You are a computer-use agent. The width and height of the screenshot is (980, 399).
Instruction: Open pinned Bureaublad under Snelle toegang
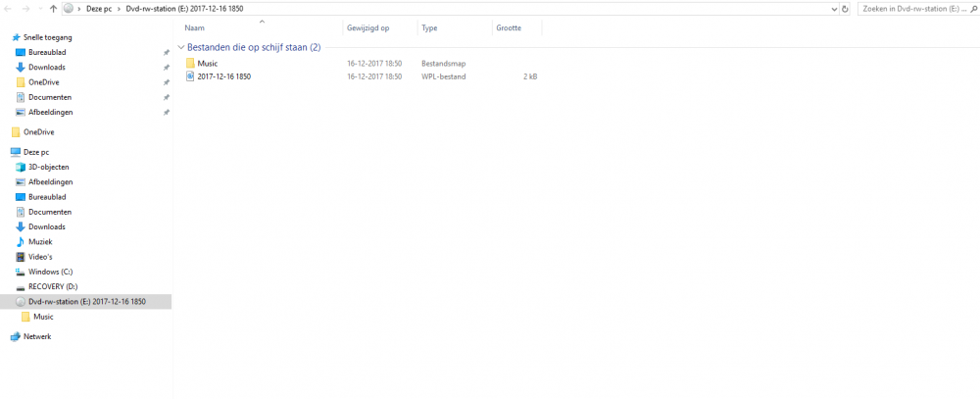47,53
